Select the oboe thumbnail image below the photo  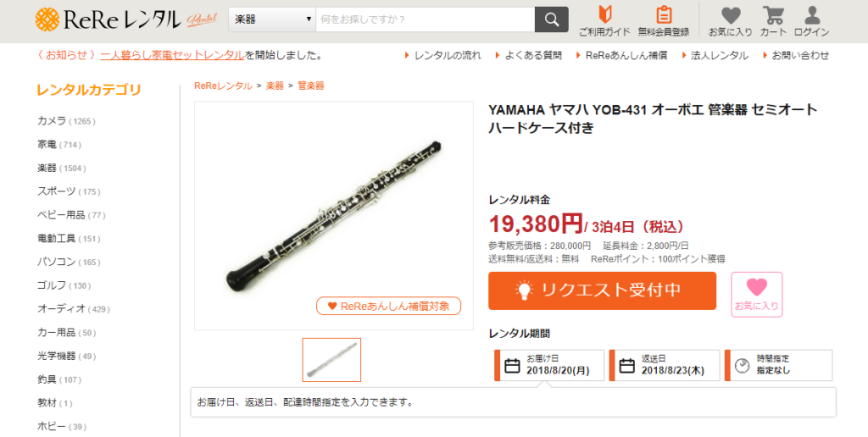pyautogui.click(x=331, y=360)
